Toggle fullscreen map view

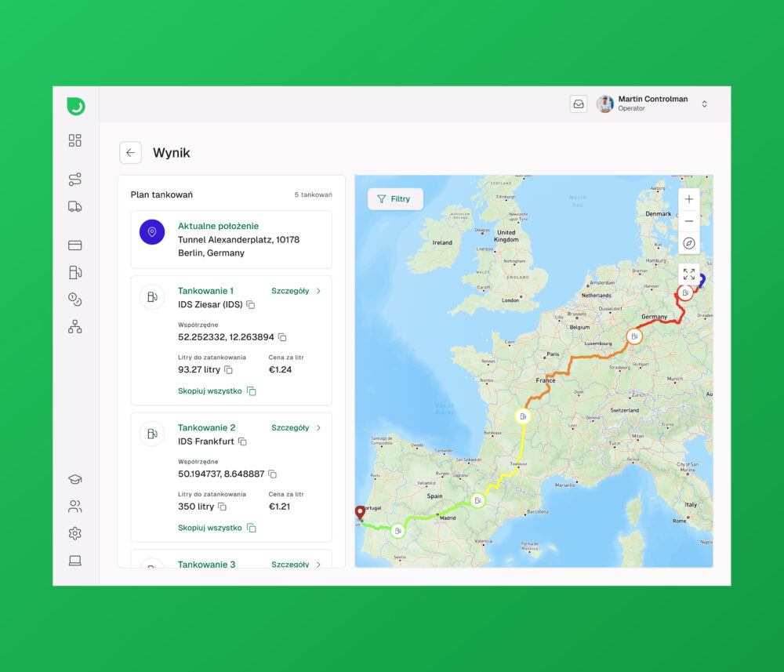pyautogui.click(x=689, y=274)
